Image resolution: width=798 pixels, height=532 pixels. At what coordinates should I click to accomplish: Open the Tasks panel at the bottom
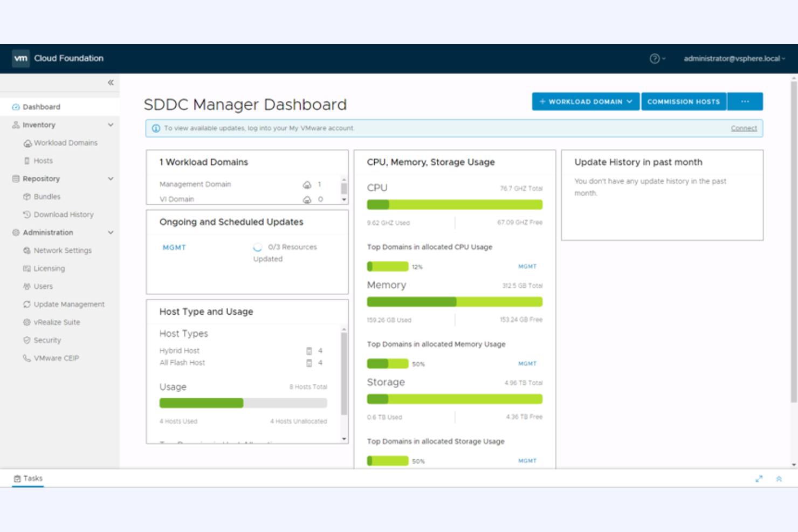pos(27,478)
